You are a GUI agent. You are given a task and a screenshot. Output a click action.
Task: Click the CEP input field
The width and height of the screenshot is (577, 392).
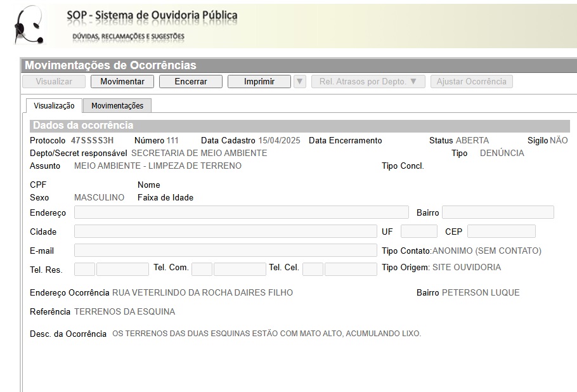pyautogui.click(x=501, y=232)
